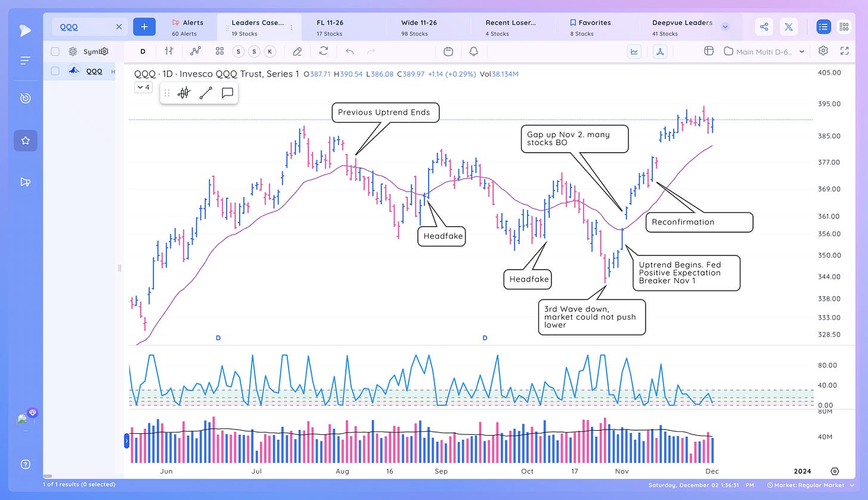Open chart settings gear icon
This screenshot has height=500, width=868.
823,51
